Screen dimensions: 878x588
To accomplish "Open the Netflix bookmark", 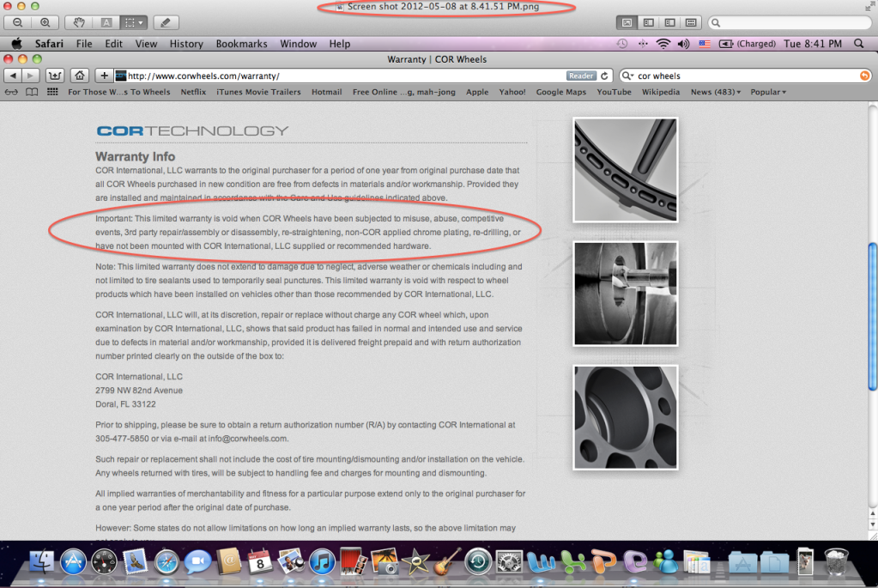I will tap(193, 92).
